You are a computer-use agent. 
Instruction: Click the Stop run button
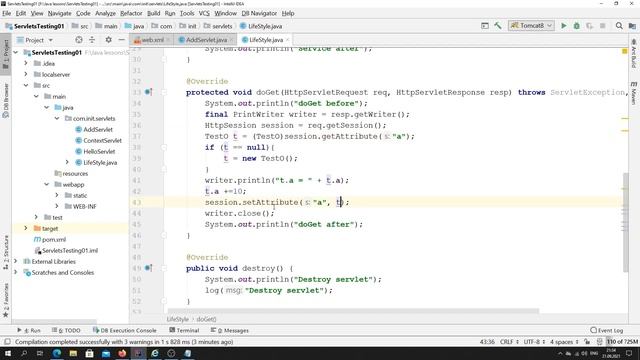point(602,26)
